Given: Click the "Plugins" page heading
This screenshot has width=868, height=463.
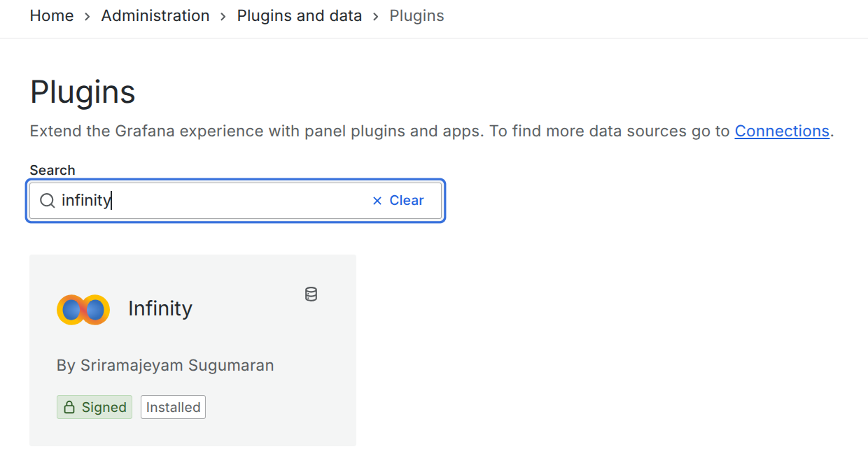Looking at the screenshot, I should click(83, 92).
